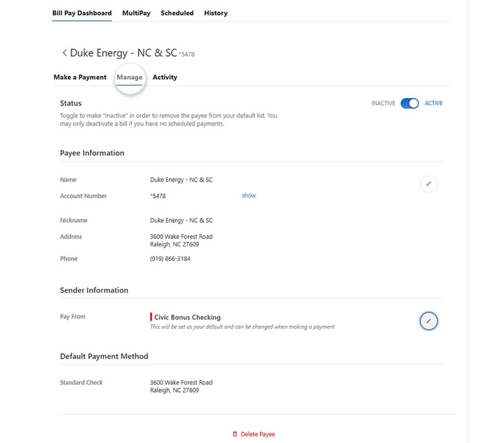Go back using the chevron beside Duke Energy
The height and width of the screenshot is (443, 504).
click(x=65, y=53)
